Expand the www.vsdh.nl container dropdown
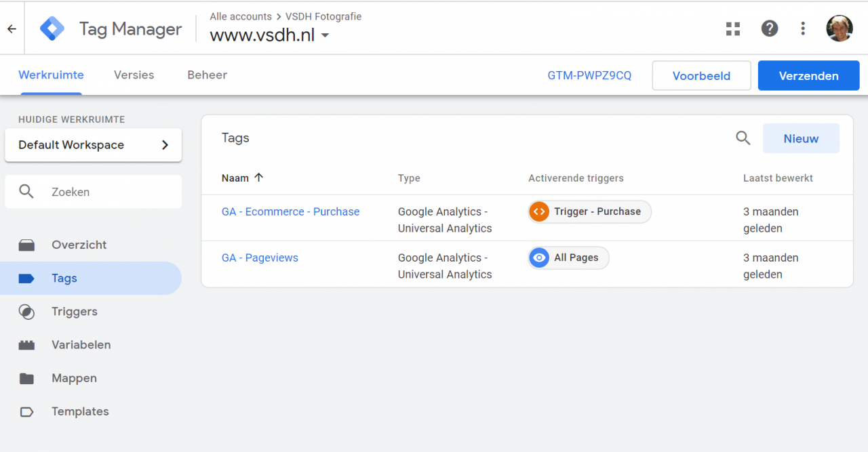 (x=325, y=35)
